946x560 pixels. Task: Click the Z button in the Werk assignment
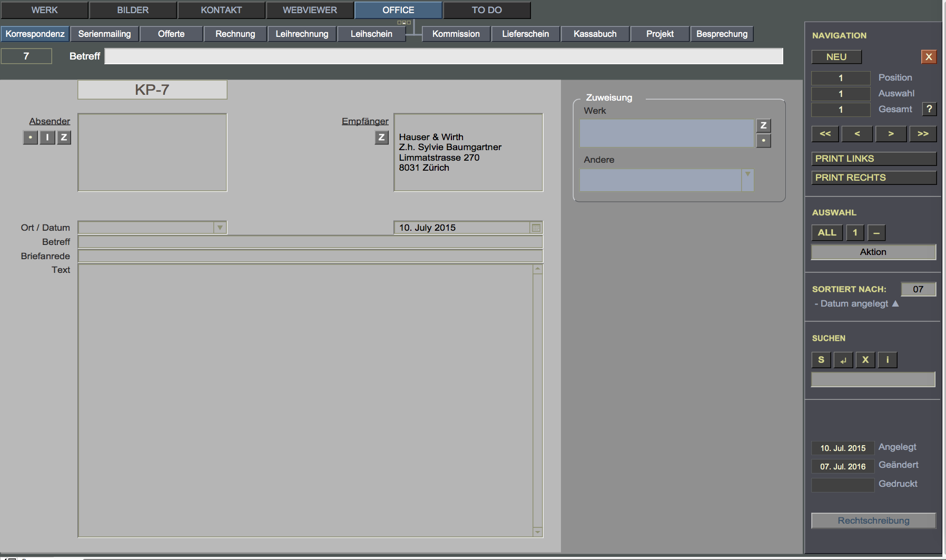click(x=763, y=125)
